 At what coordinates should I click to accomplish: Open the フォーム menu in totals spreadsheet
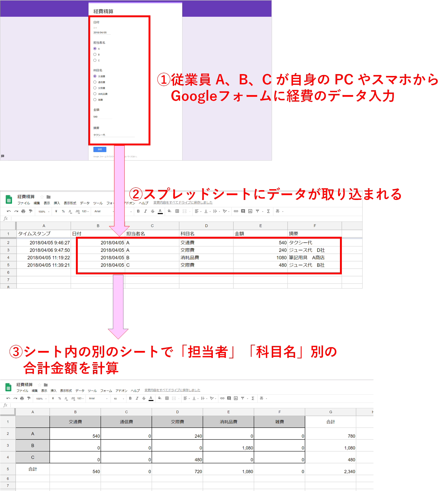coord(106,391)
